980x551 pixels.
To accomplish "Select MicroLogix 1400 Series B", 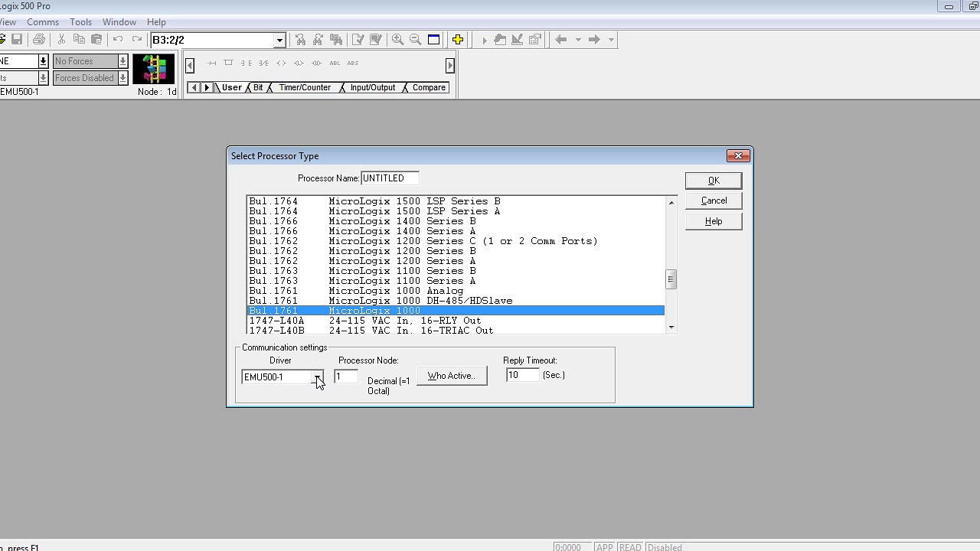I will 456,221.
